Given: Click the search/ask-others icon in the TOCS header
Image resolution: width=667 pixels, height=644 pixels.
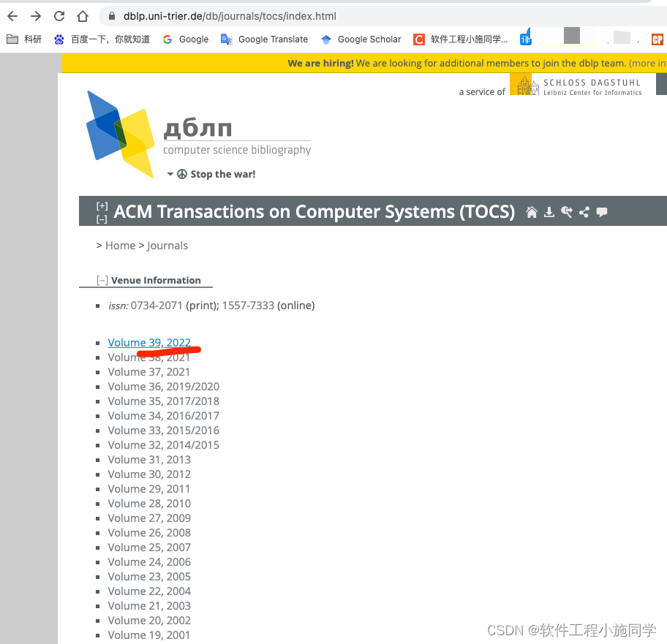Looking at the screenshot, I should point(567,212).
